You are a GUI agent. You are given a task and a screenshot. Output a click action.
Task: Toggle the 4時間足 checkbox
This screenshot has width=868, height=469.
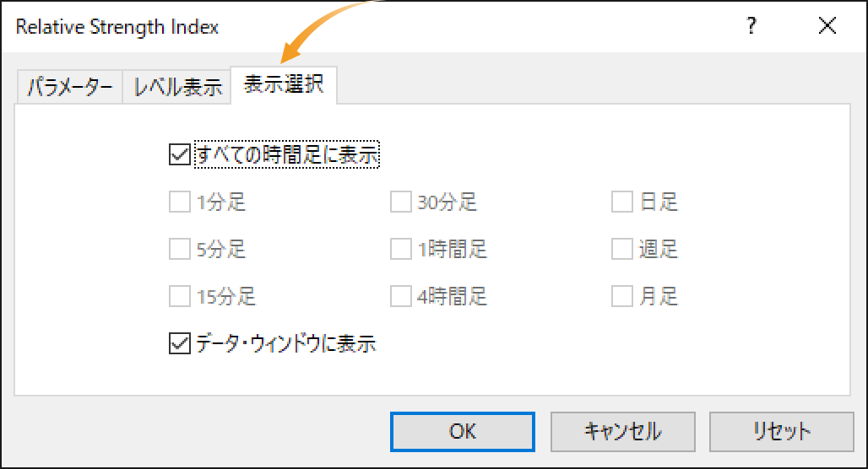401,296
